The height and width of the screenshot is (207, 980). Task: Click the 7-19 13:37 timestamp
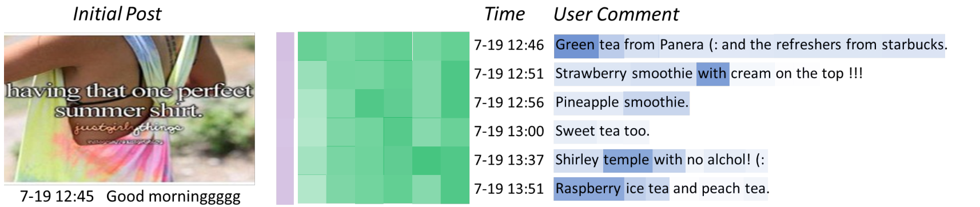509,160
